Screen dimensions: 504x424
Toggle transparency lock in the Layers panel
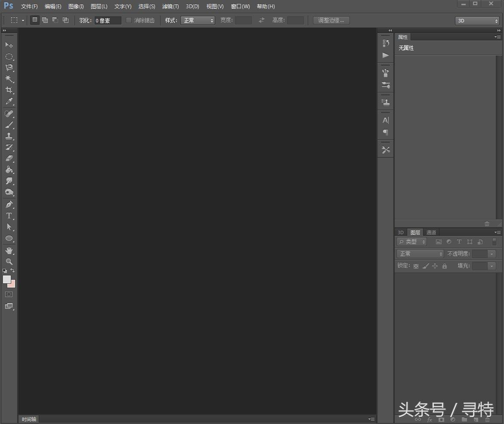pos(415,266)
